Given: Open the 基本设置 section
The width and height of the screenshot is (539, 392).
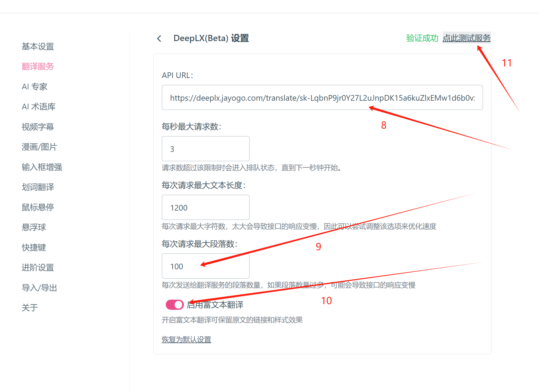Looking at the screenshot, I should coord(38,46).
